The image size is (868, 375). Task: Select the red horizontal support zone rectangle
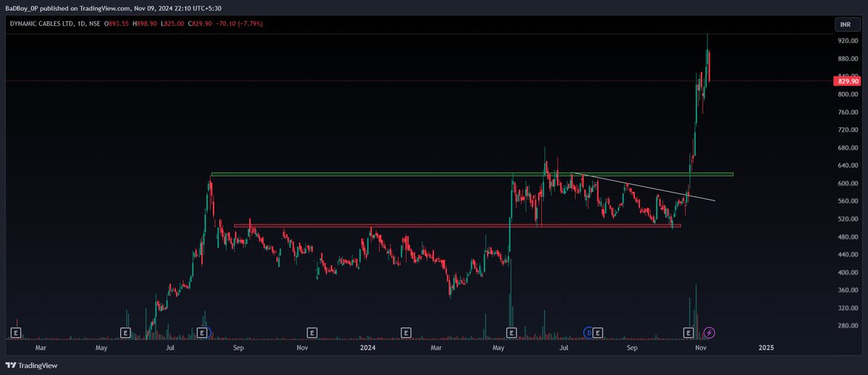tap(457, 225)
